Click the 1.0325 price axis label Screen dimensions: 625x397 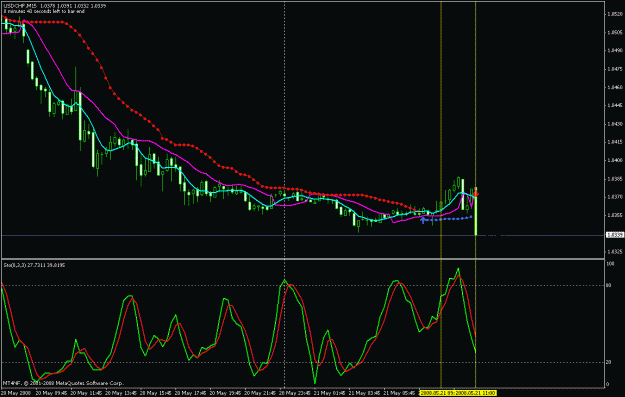(x=614, y=252)
